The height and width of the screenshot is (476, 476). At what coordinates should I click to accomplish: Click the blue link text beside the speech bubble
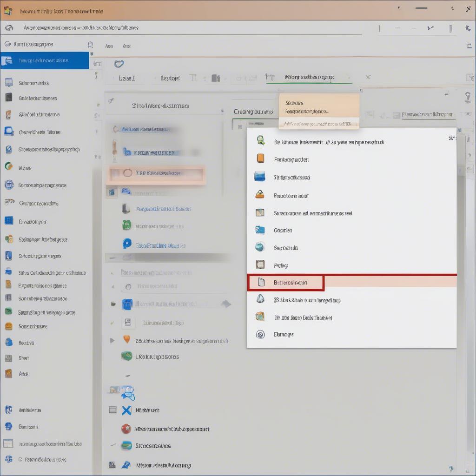pos(161,245)
